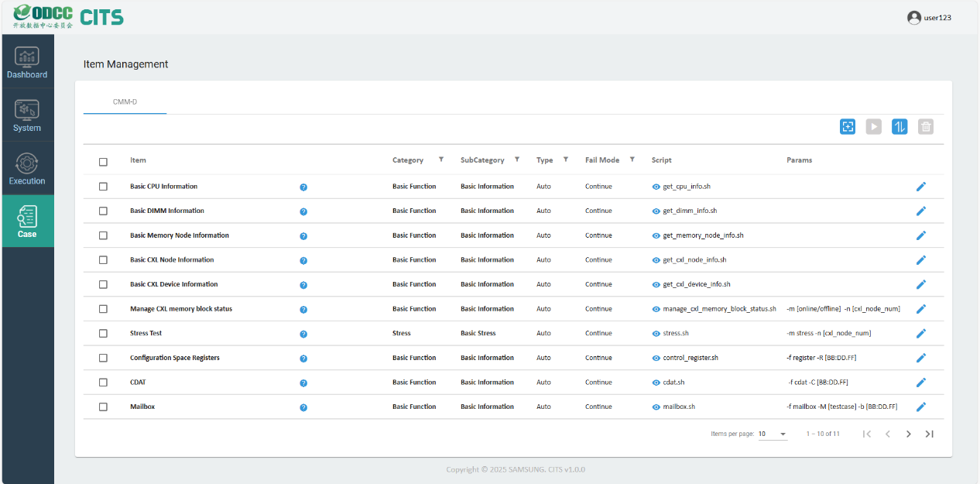Open the Case sidebar section
The height and width of the screenshot is (484, 980).
pyautogui.click(x=27, y=221)
